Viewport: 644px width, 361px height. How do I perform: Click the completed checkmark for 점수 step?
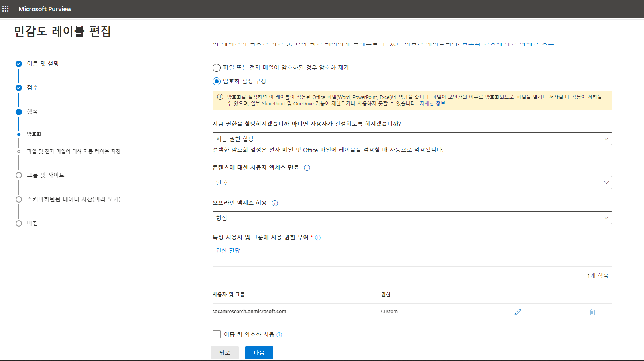point(19,88)
